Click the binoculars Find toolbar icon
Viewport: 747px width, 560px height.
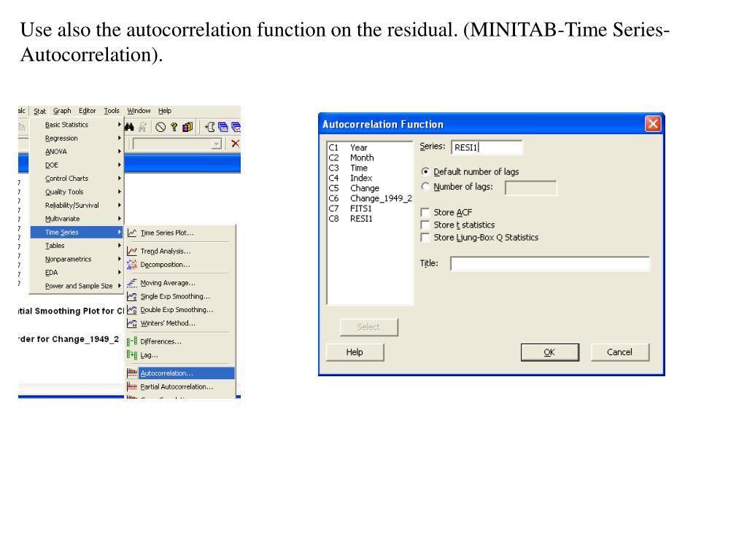pos(130,127)
